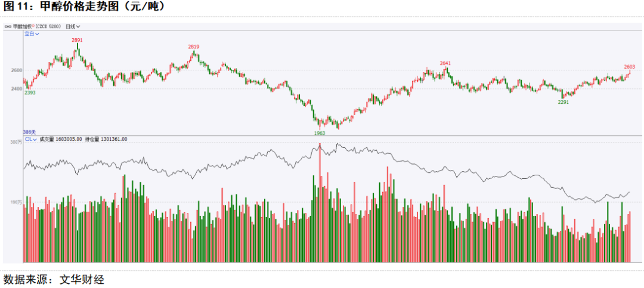Screen dimensions: 644x288
Task: Click the 成交量 volume value readout
Action: click(x=61, y=140)
